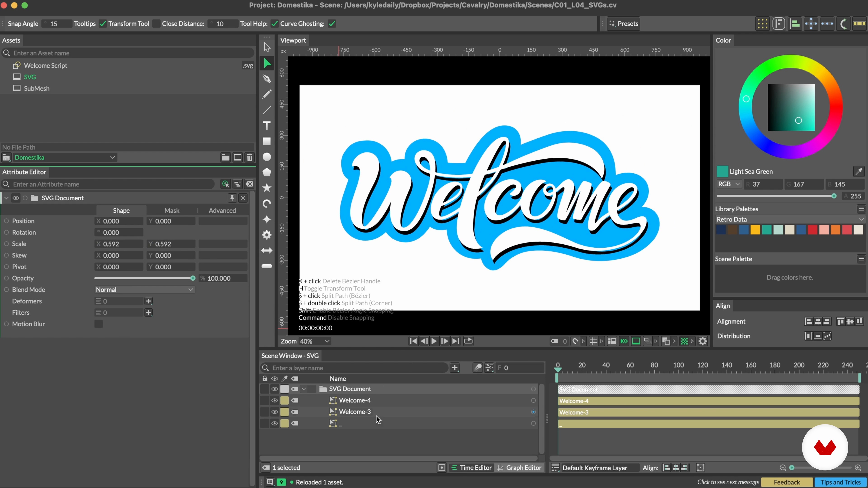Switch to the Advanced tab
Viewport: 868px width, 488px height.
[x=222, y=211]
